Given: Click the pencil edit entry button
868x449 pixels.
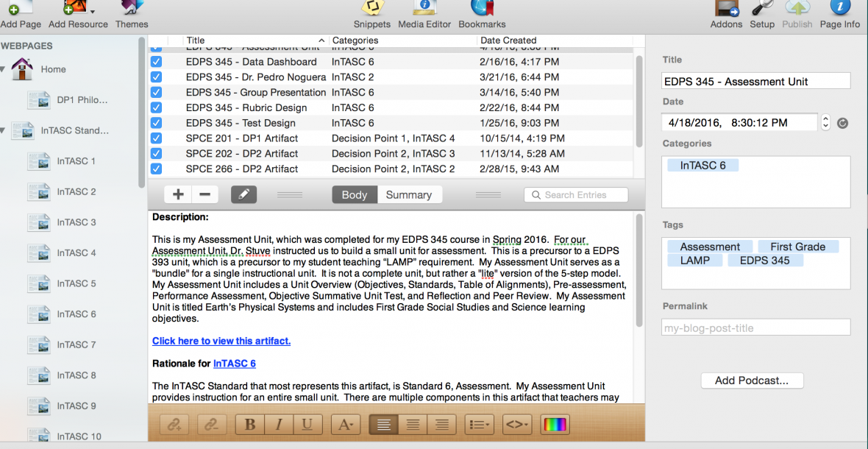Looking at the screenshot, I should coord(244,194).
